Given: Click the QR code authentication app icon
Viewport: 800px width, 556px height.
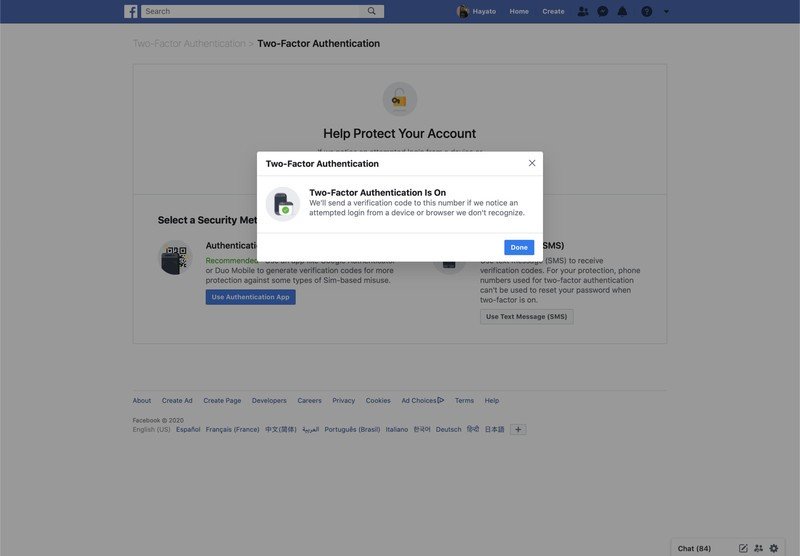Looking at the screenshot, I should click(x=175, y=257).
